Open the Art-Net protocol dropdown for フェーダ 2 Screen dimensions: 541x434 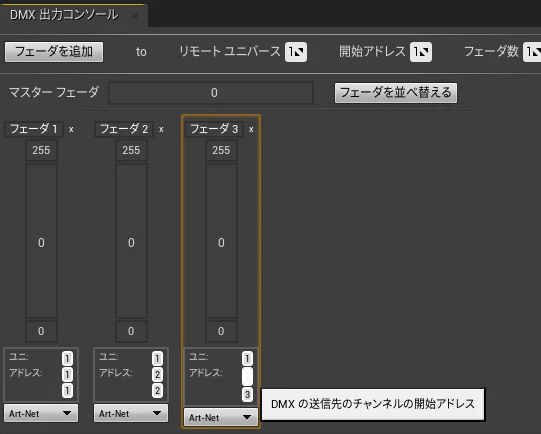pyautogui.click(x=131, y=413)
